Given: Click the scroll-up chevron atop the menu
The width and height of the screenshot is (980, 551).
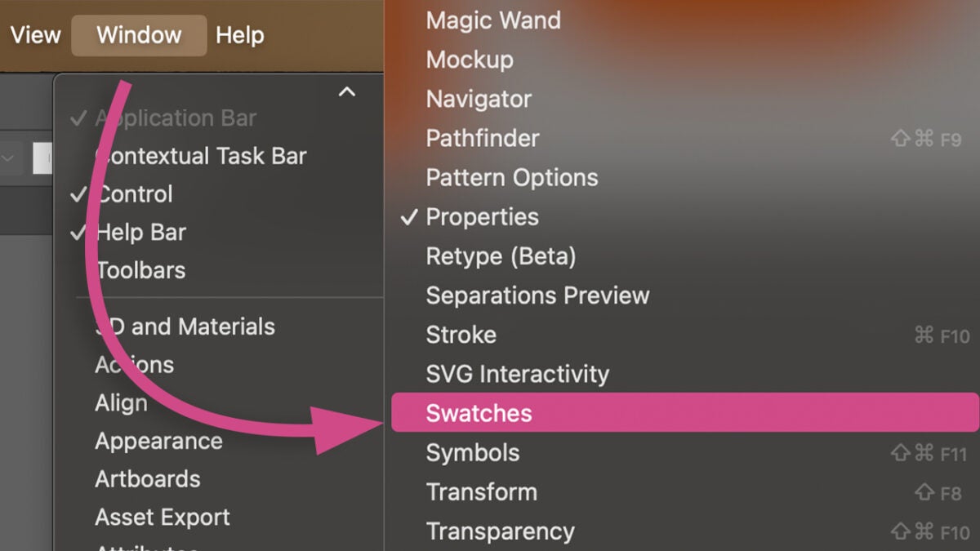Looking at the screenshot, I should click(347, 91).
